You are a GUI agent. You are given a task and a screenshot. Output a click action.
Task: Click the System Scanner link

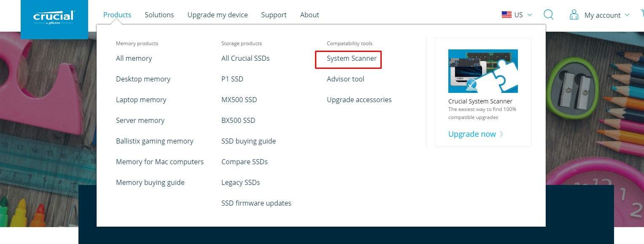(x=352, y=58)
